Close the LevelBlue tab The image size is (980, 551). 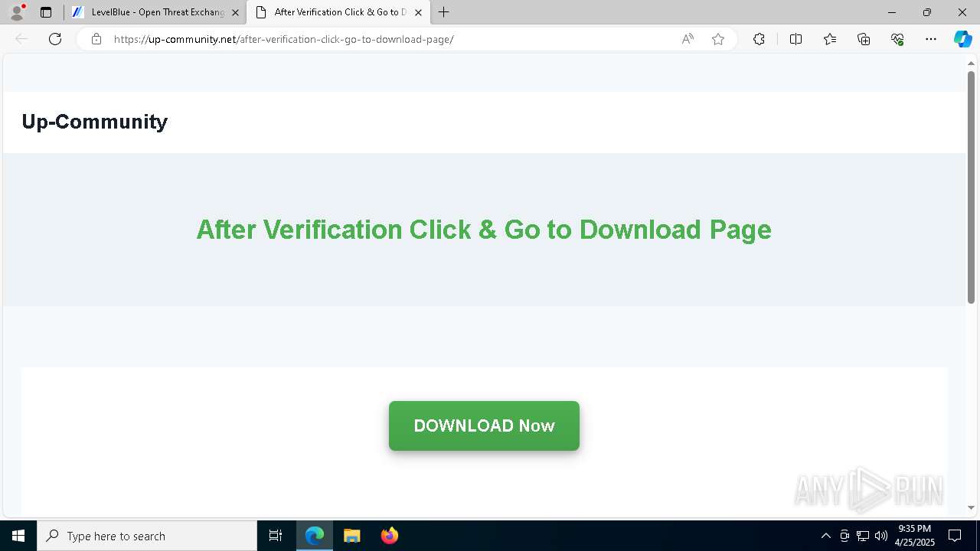click(235, 12)
